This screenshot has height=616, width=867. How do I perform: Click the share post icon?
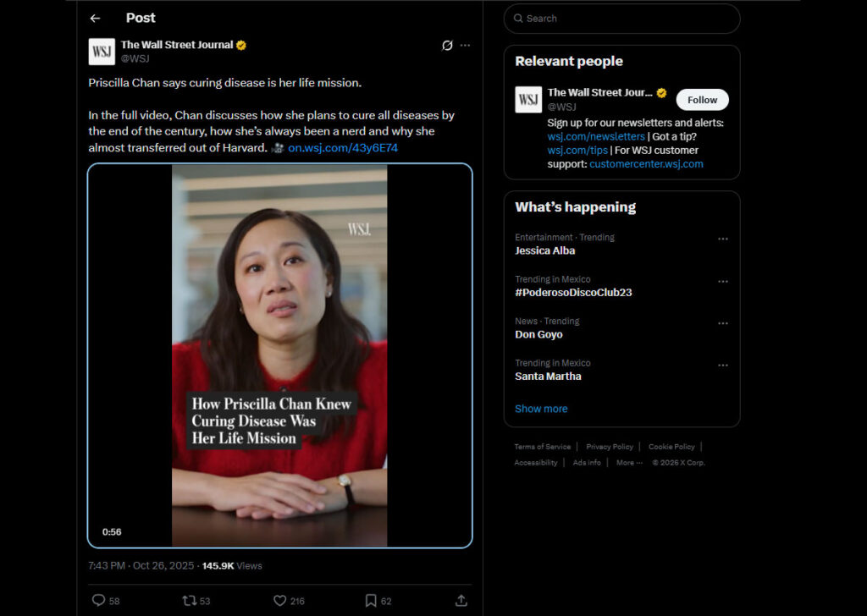point(461,600)
